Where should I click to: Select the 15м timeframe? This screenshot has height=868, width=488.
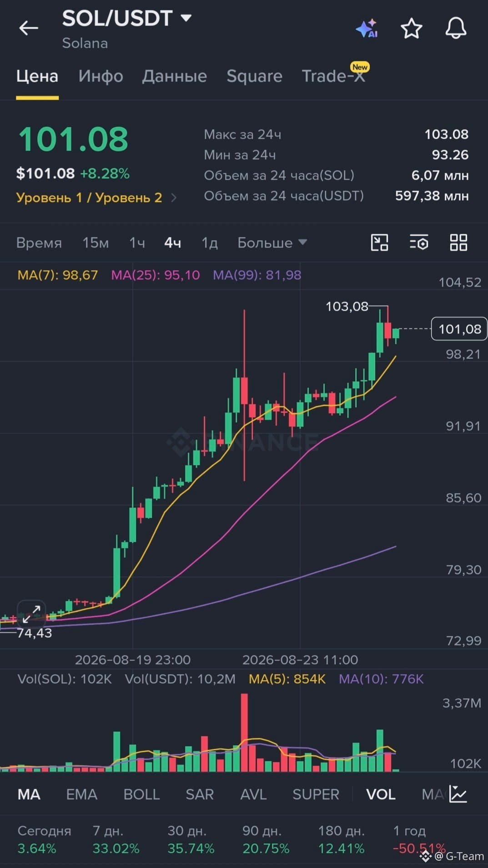point(96,243)
